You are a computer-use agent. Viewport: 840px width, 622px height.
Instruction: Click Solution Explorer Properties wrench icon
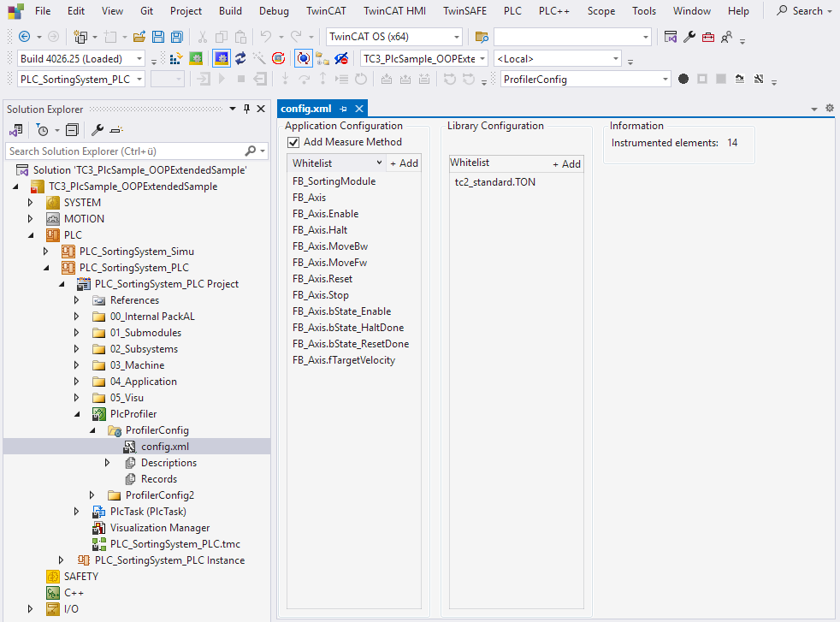pos(98,130)
